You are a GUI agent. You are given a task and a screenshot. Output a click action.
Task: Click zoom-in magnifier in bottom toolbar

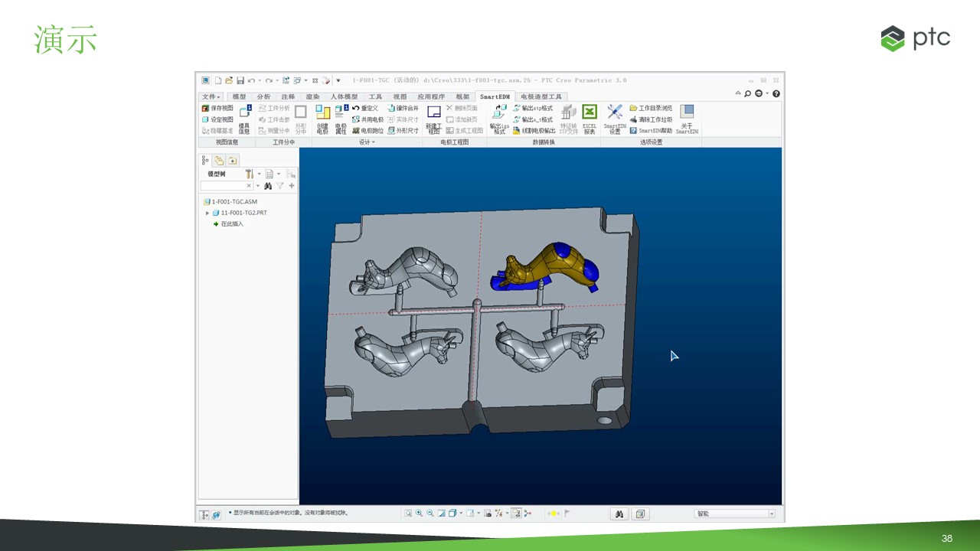pos(419,514)
